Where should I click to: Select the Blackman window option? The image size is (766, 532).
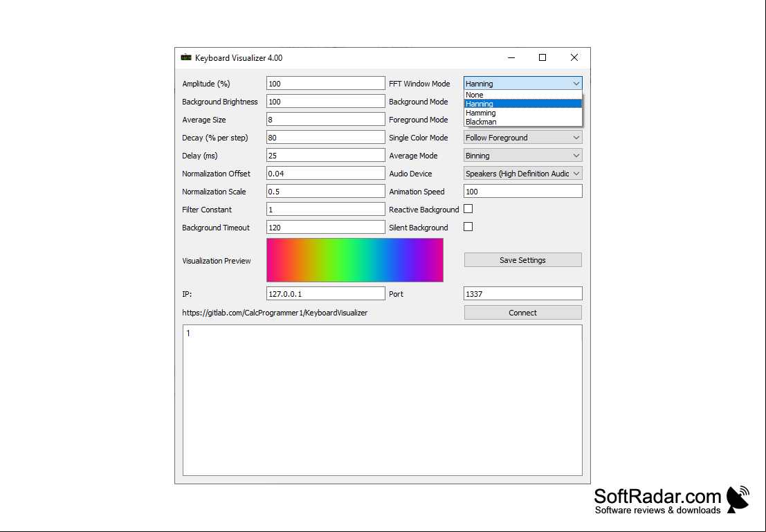tap(522, 122)
